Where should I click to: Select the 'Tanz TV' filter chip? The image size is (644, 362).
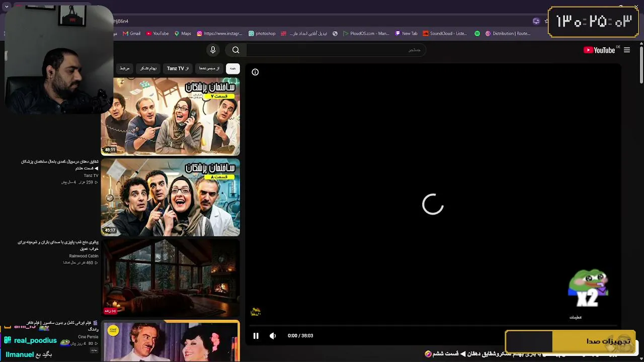pos(178,68)
